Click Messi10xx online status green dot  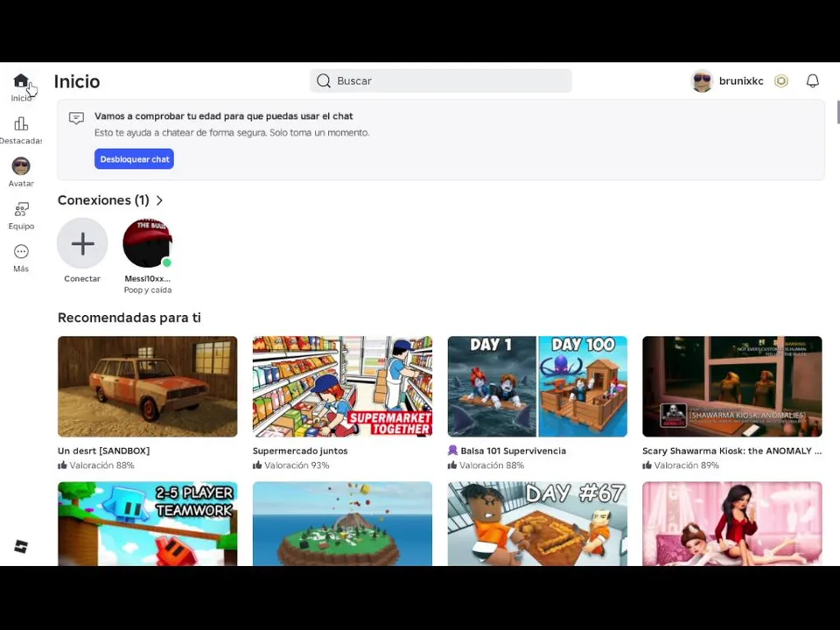click(x=166, y=262)
